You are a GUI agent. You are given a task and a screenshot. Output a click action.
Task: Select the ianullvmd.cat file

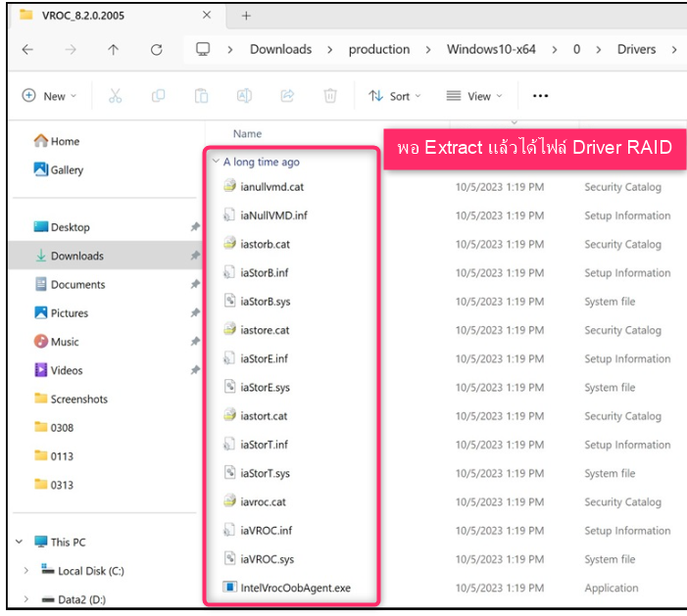(264, 186)
